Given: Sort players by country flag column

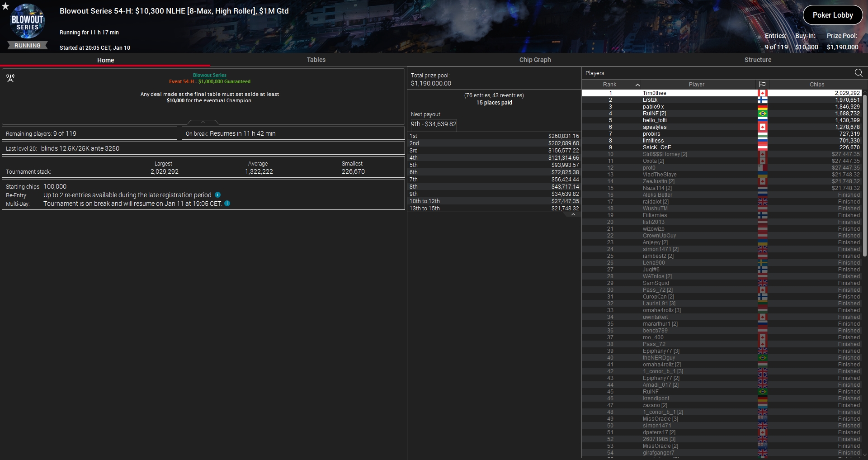Looking at the screenshot, I should (x=762, y=85).
